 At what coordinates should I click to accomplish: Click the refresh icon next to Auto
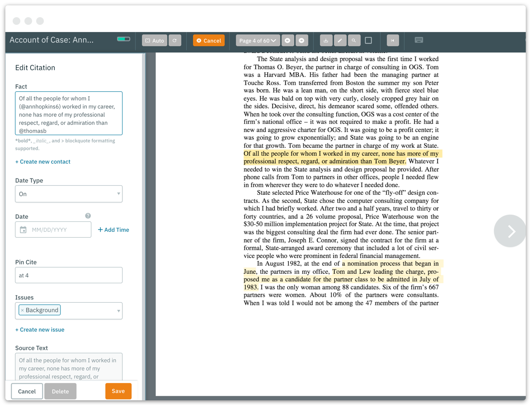[x=175, y=40]
